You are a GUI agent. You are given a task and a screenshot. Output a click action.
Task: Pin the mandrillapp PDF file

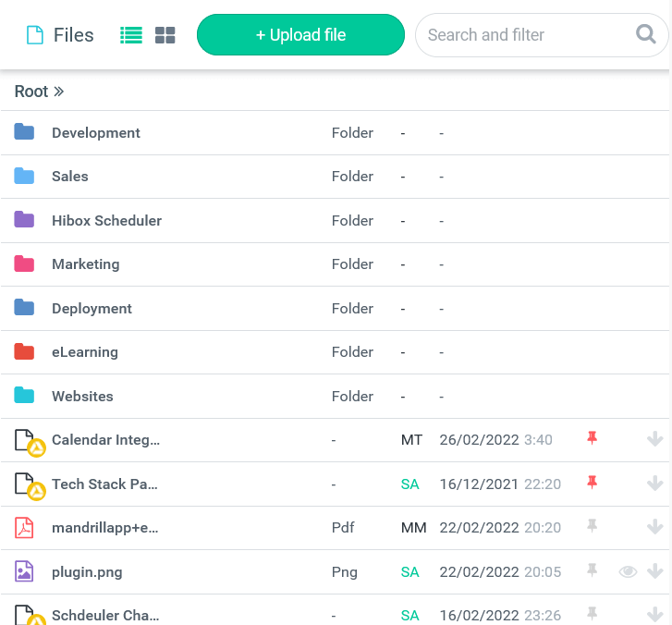pyautogui.click(x=593, y=527)
